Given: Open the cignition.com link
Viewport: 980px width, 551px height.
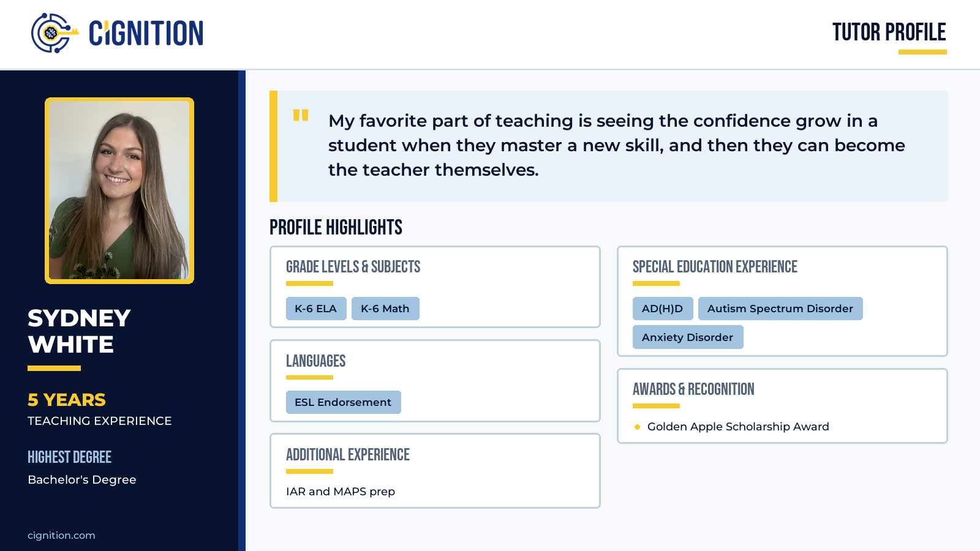Looking at the screenshot, I should point(61,535).
